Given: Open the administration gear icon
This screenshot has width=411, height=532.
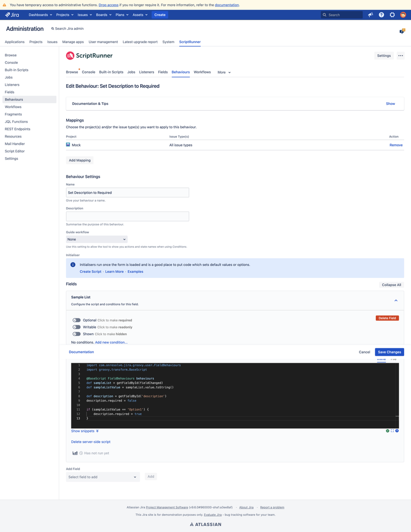Looking at the screenshot, I should click(392, 15).
